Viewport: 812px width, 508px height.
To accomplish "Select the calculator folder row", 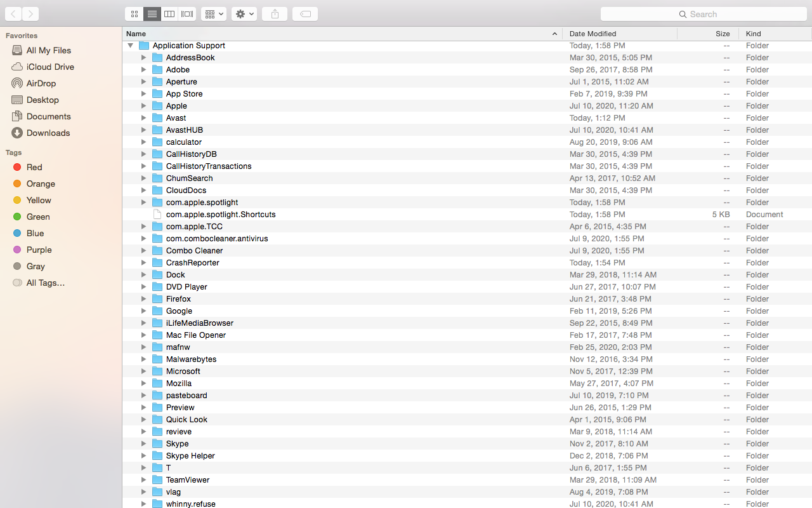I will [467, 142].
